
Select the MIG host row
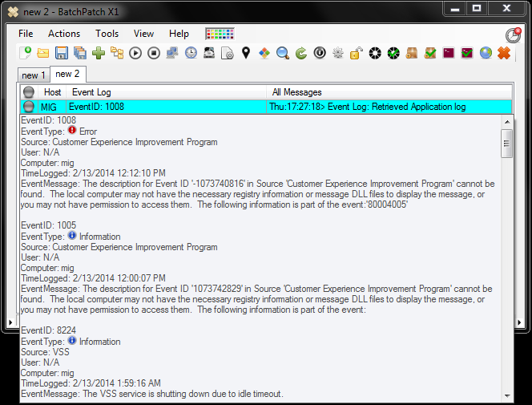coord(48,107)
